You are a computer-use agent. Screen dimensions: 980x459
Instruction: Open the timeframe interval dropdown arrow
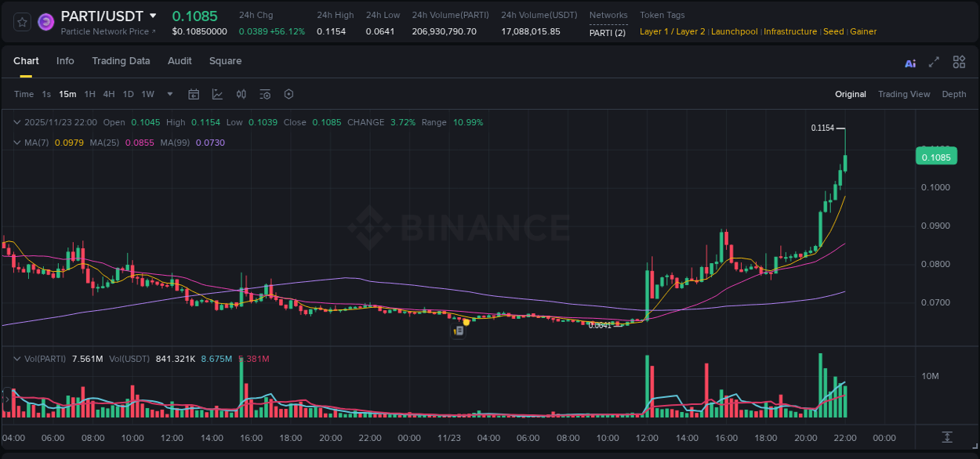pos(169,94)
